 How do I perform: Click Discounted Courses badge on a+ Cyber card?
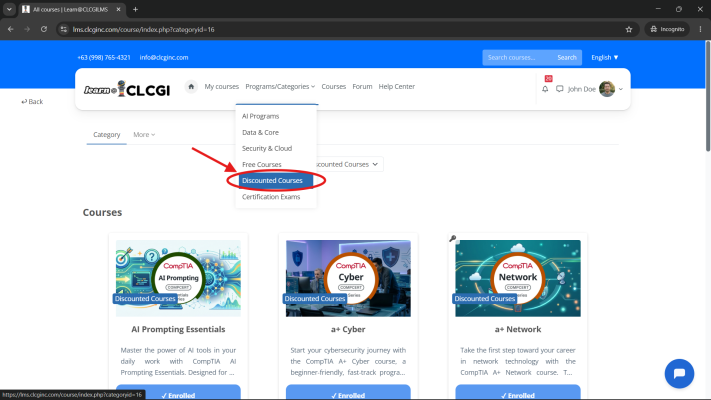tap(315, 299)
